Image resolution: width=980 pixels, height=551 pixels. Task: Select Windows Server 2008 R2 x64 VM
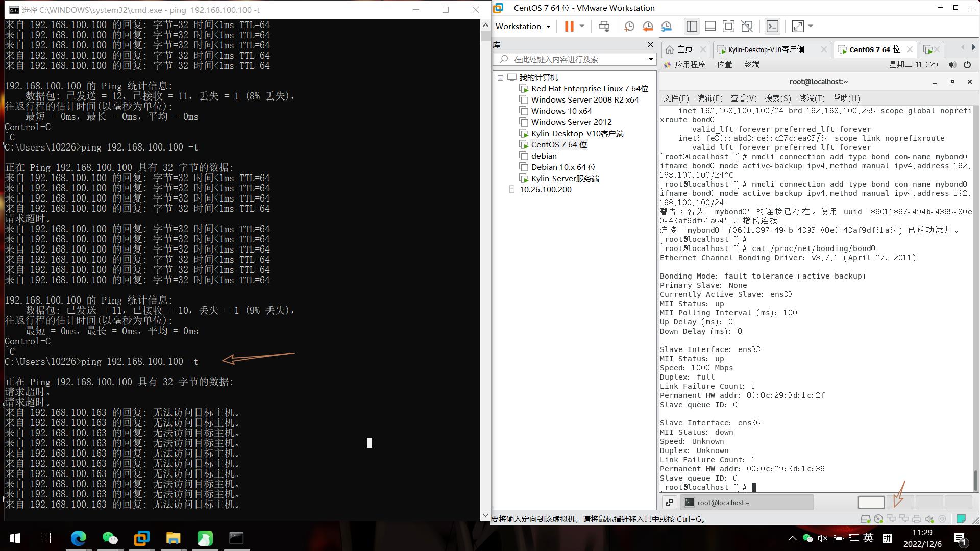point(584,100)
